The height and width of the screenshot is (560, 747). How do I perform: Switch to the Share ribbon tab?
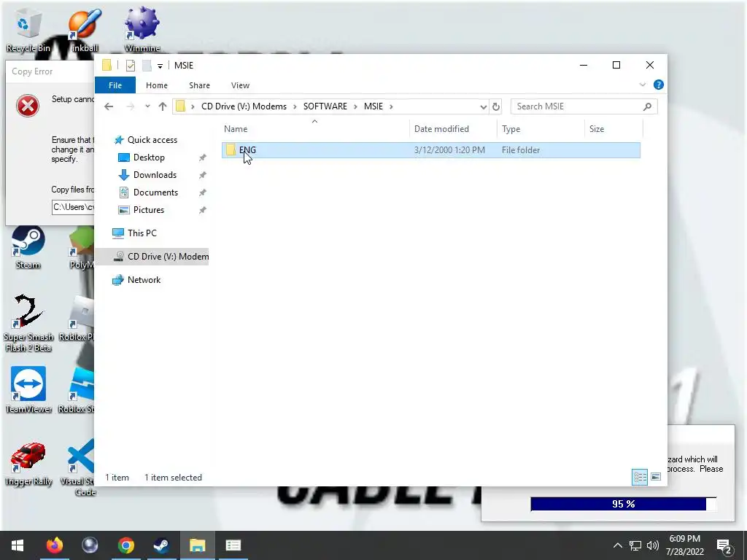(199, 85)
